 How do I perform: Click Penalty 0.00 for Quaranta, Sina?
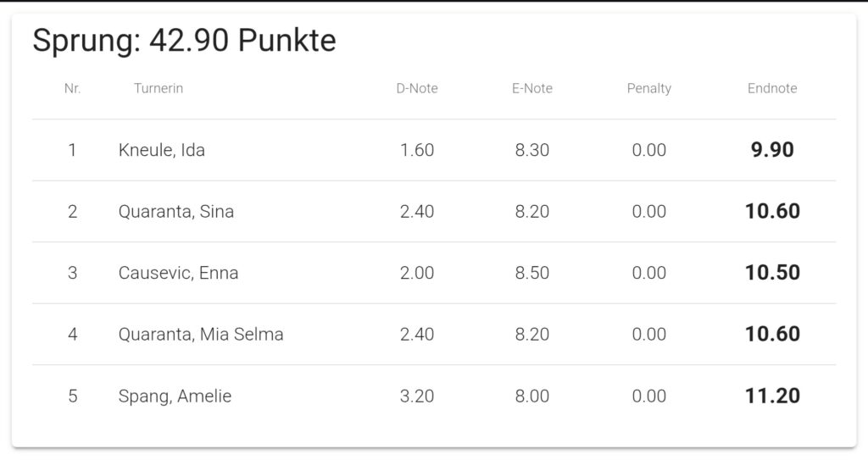coord(648,212)
